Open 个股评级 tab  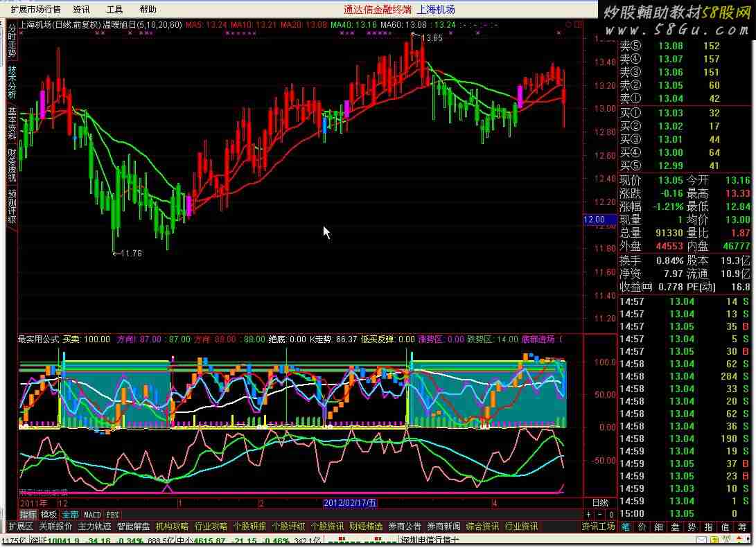288,527
